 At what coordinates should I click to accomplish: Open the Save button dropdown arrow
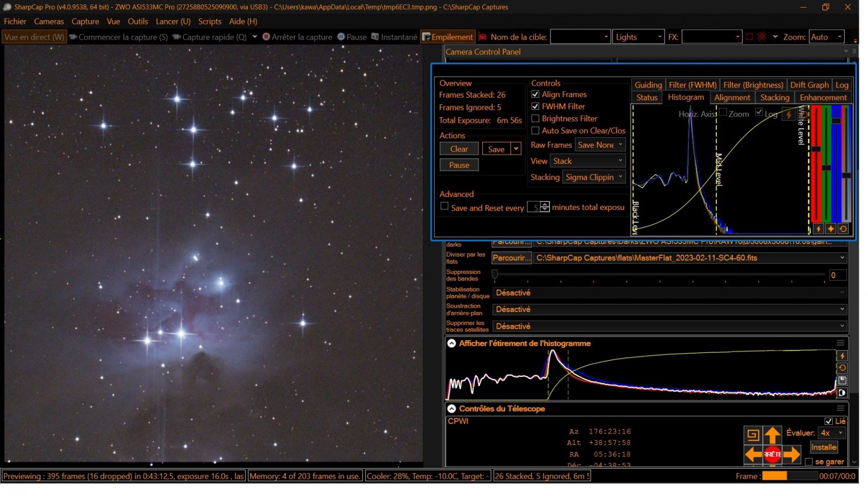516,149
